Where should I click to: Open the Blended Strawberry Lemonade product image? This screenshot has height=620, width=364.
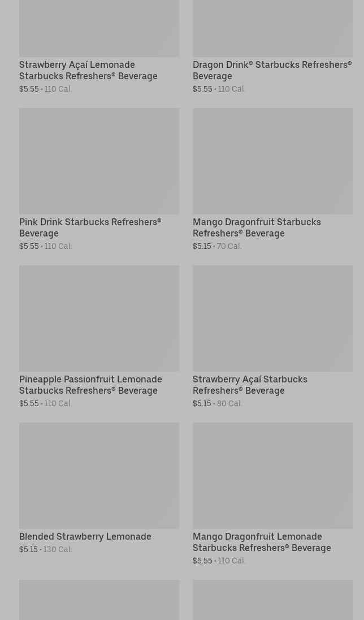pyautogui.click(x=99, y=476)
